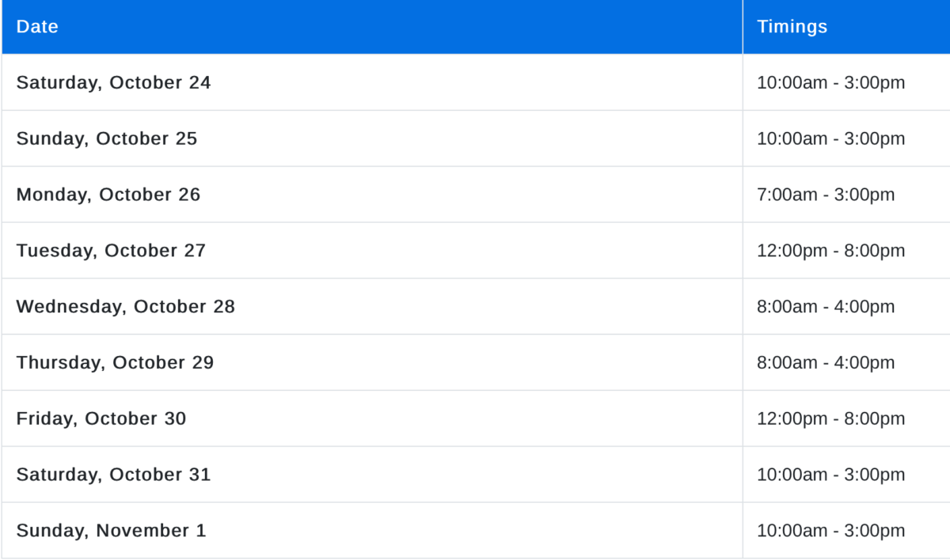Click the timing for Saturday, October 24
The image size is (950, 560).
point(830,82)
